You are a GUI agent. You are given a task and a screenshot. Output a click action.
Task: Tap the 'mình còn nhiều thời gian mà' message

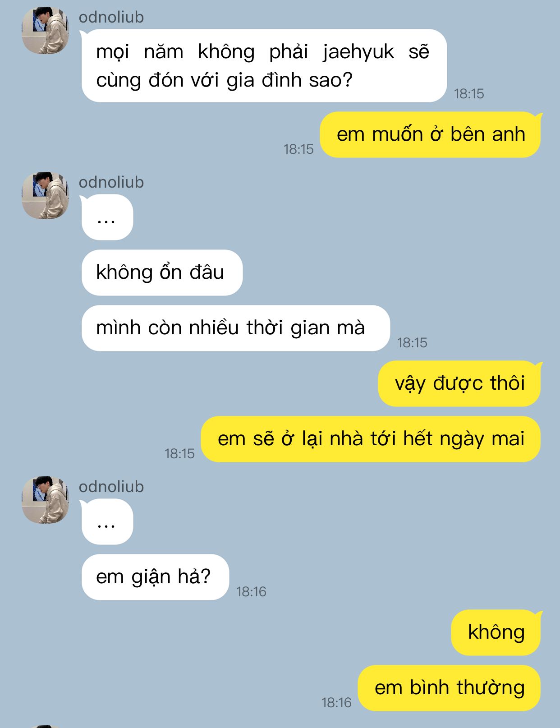pos(235,328)
